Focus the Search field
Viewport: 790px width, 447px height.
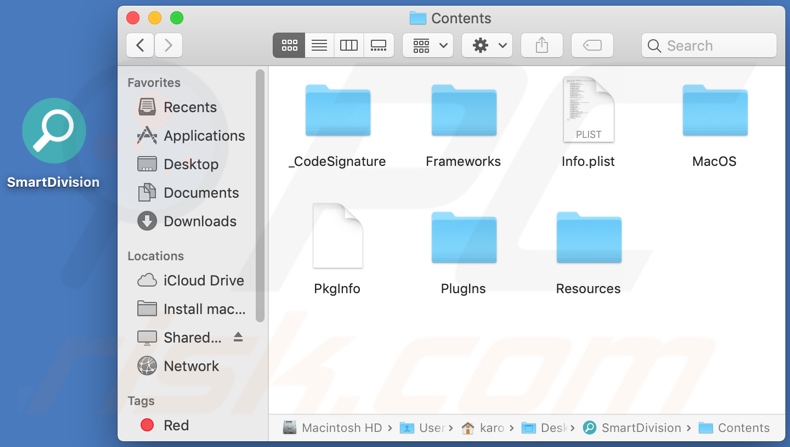click(x=709, y=45)
